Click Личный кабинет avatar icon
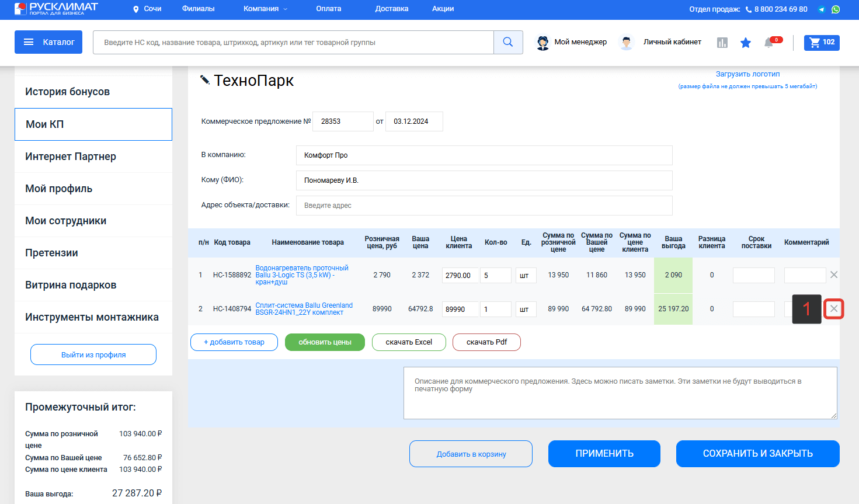 point(627,43)
